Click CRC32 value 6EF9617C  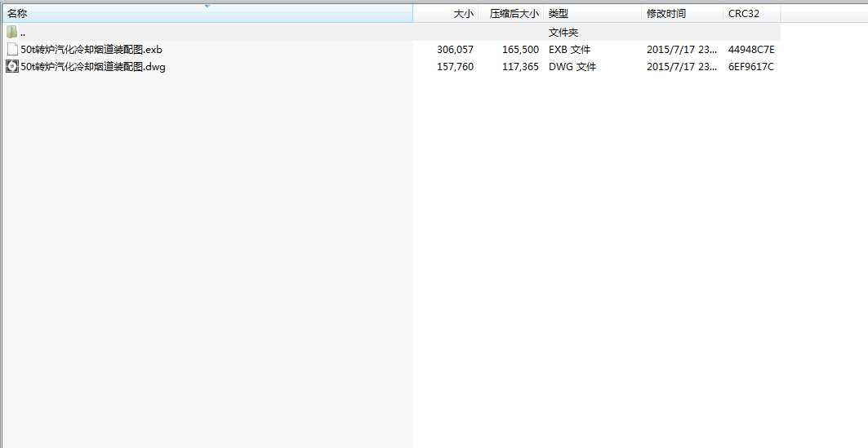751,67
